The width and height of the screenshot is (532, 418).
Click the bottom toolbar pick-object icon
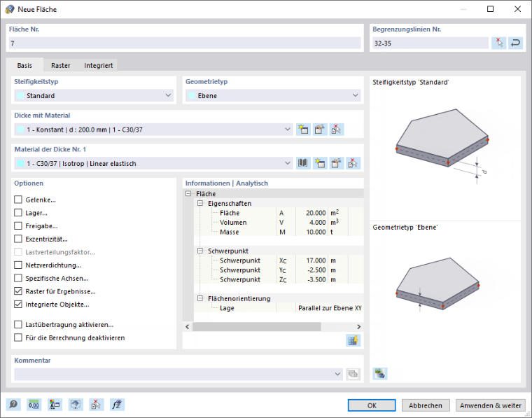pos(96,405)
